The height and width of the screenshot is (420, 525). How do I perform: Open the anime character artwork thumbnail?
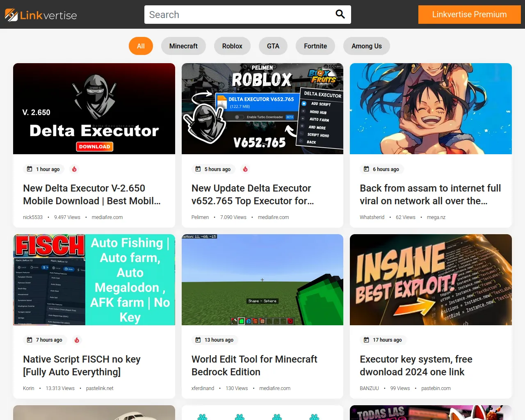[431, 109]
